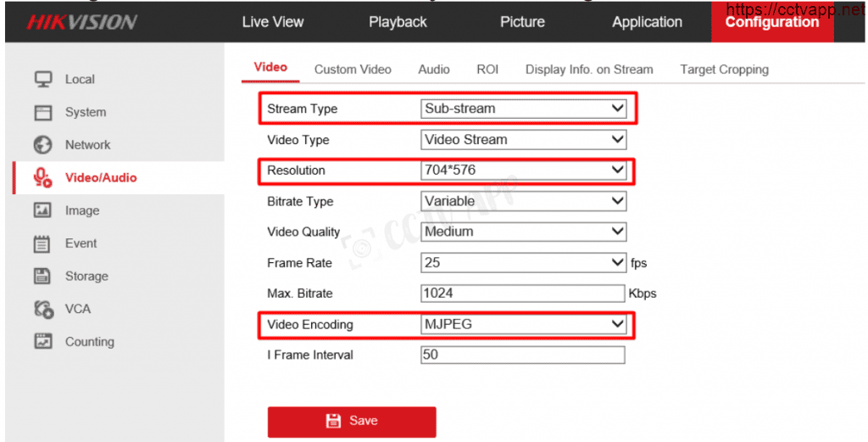Click the Local monitor icon in sidebar
This screenshot has width=868, height=442.
42,79
